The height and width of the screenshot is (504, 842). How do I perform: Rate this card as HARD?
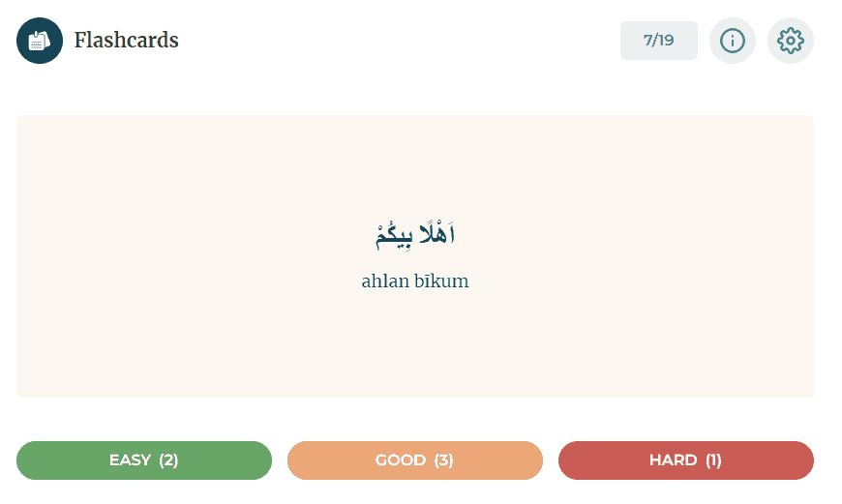click(x=685, y=460)
